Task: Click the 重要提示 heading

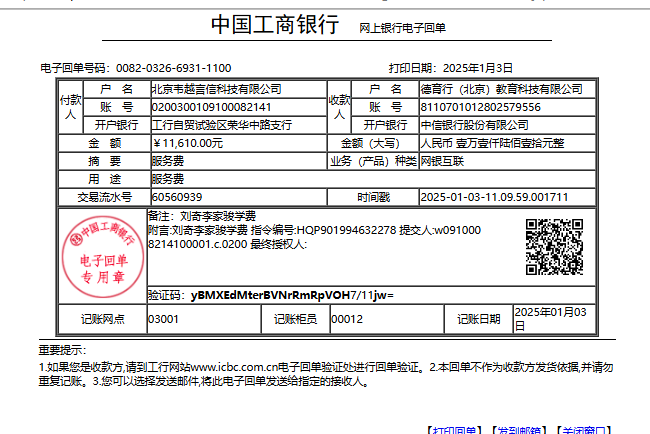Action: click(62, 350)
